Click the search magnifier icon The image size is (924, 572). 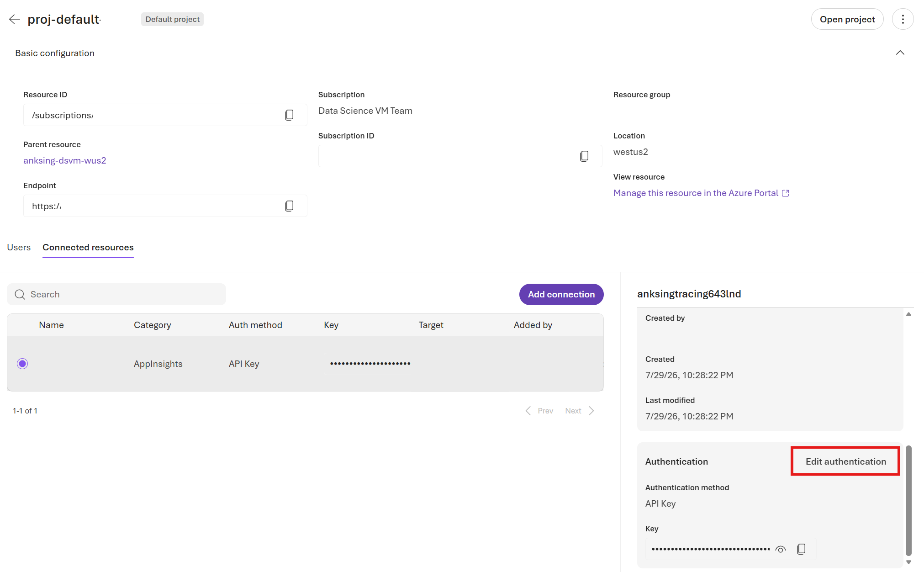20,295
